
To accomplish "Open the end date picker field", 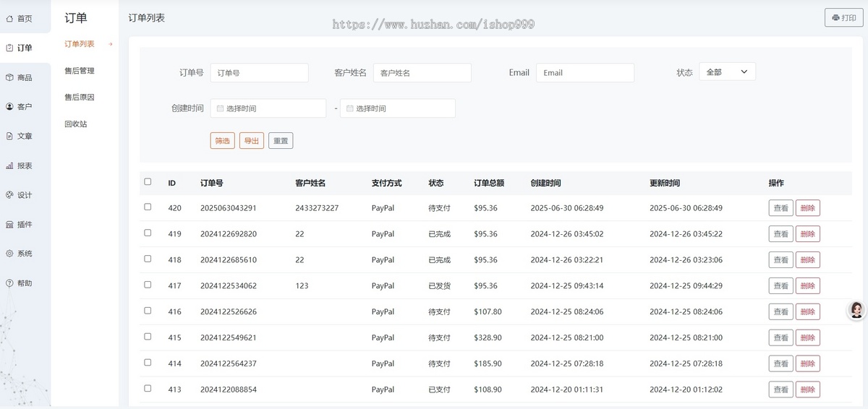I will tap(398, 108).
